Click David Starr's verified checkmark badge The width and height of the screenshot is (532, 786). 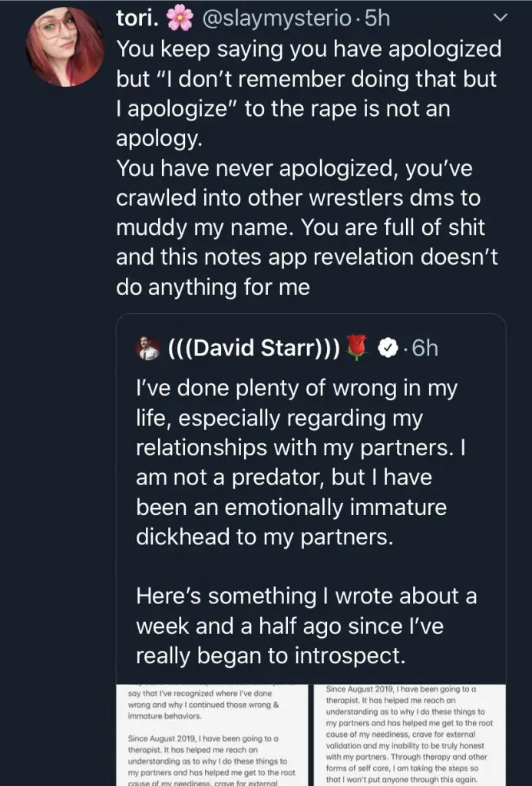pos(388,348)
